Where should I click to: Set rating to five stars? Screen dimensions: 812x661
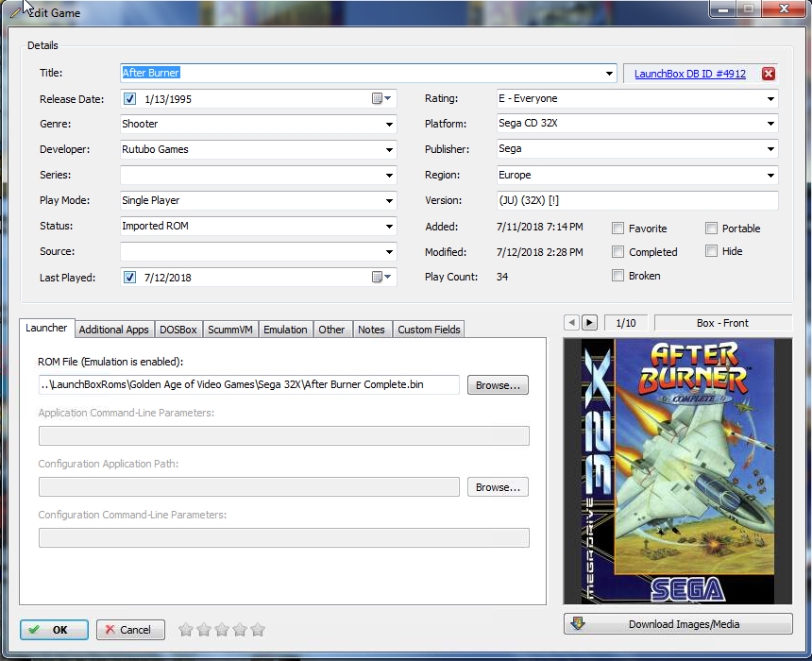[258, 630]
